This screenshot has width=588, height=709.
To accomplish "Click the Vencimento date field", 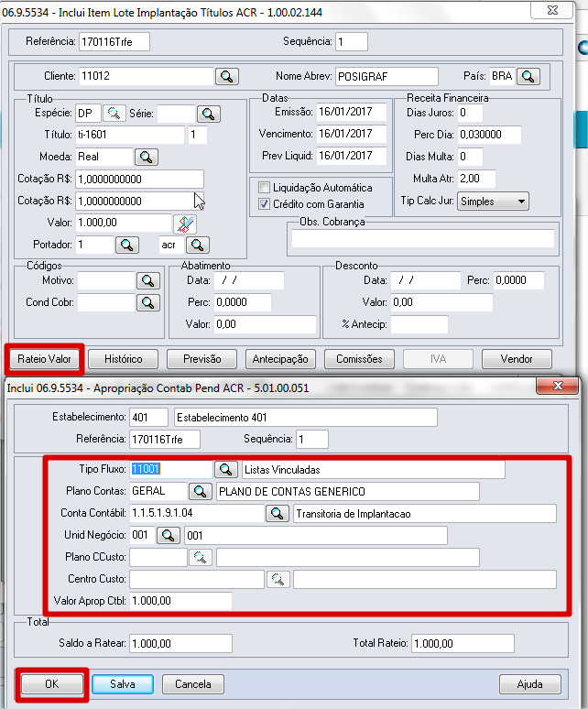I will pos(351,134).
